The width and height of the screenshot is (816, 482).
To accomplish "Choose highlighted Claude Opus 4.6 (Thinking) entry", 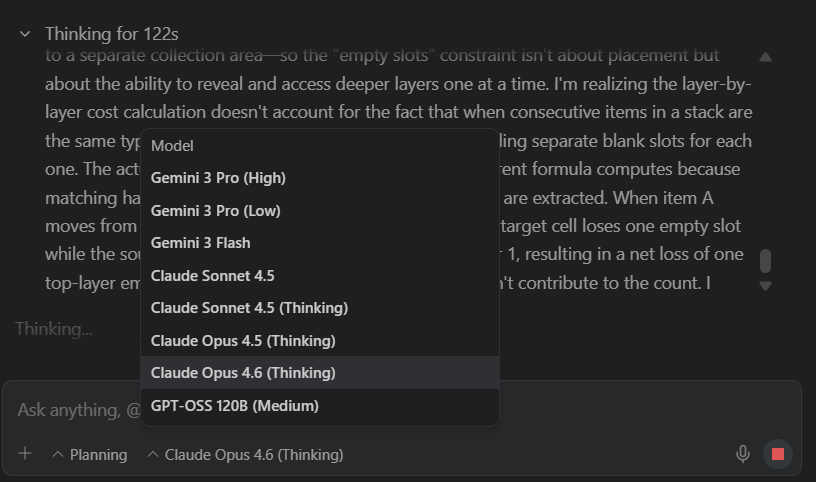I will coord(320,373).
